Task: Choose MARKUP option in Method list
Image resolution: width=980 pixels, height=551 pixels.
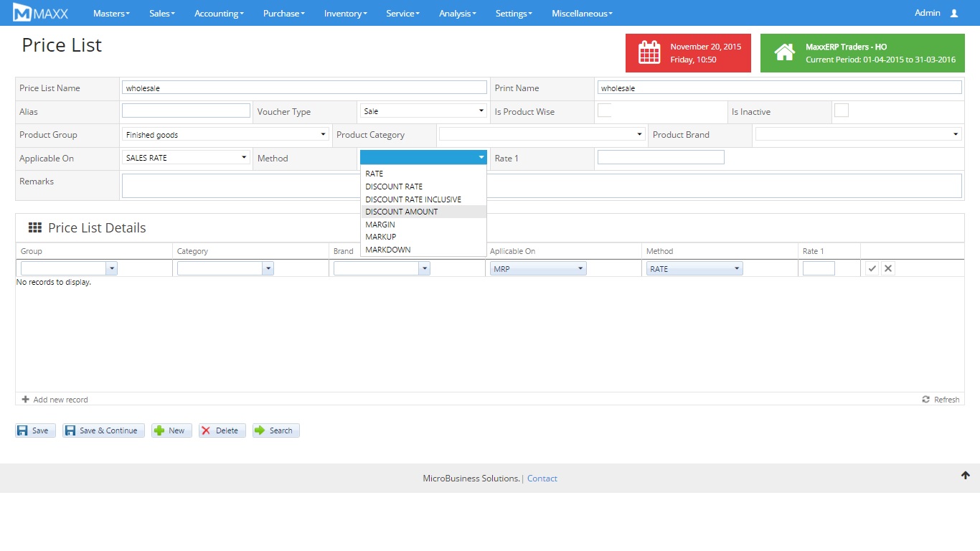Action: tap(381, 237)
